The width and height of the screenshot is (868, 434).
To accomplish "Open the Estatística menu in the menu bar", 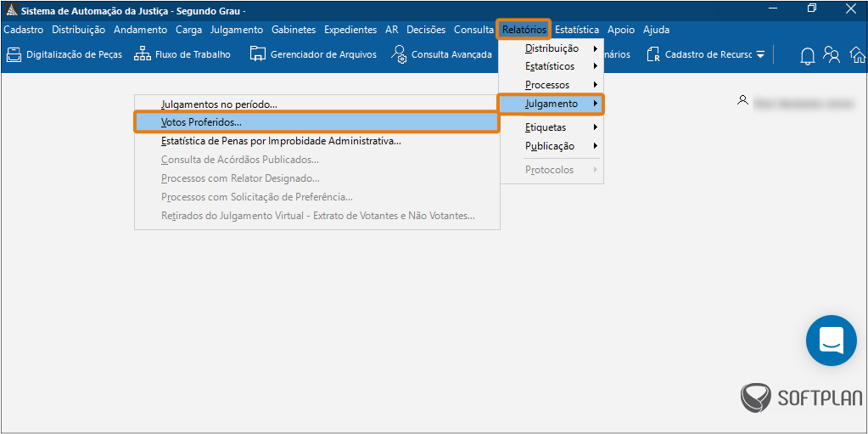I will pyautogui.click(x=577, y=30).
